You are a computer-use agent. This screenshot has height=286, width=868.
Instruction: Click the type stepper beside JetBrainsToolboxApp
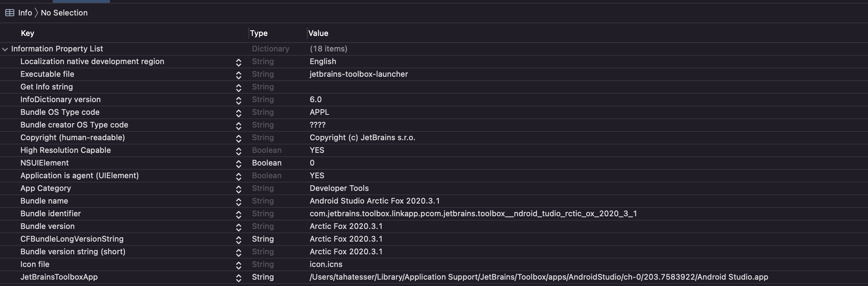click(x=239, y=277)
